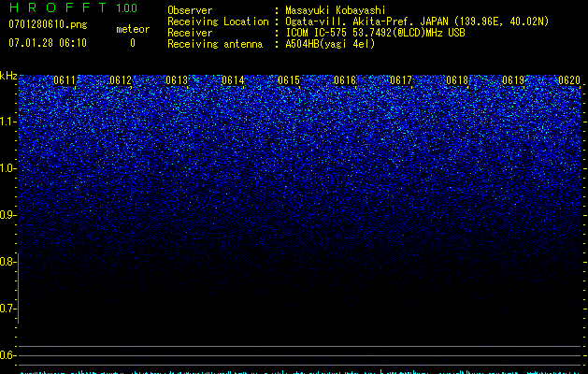Image resolution: width=588 pixels, height=374 pixels.
Task: Select the ICOM IC-575 53.7492 MHz receiver text
Action: pos(375,33)
